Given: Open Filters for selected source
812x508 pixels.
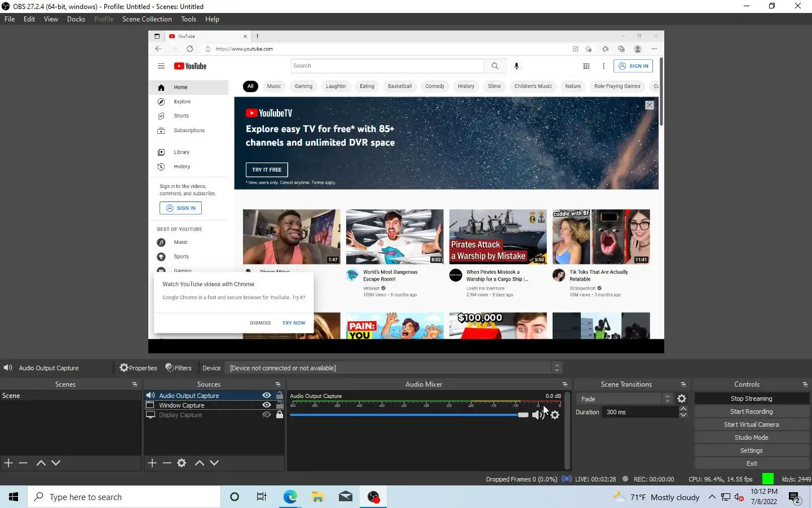Looking at the screenshot, I should (x=178, y=368).
